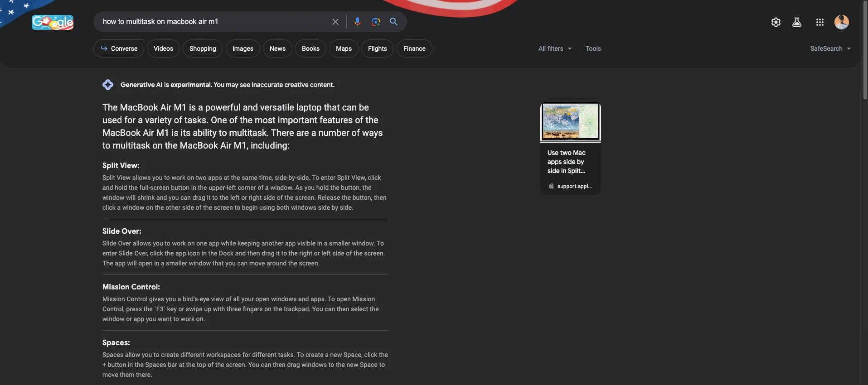The width and height of the screenshot is (868, 385).
Task: Open the Google apps grid
Action: (x=820, y=22)
